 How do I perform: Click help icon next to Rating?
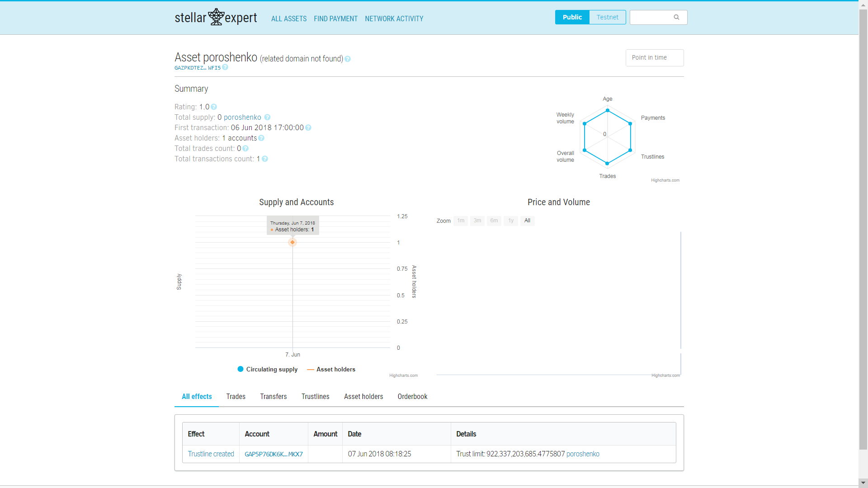214,107
